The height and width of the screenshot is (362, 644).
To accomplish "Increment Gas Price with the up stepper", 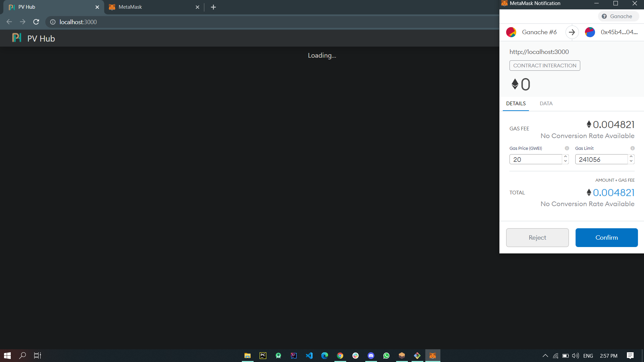I will [x=566, y=157].
